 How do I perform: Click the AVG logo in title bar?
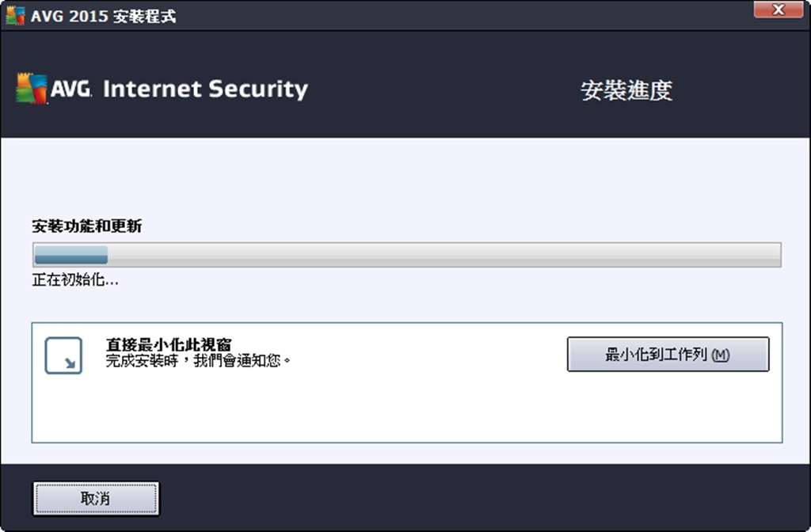15,16
